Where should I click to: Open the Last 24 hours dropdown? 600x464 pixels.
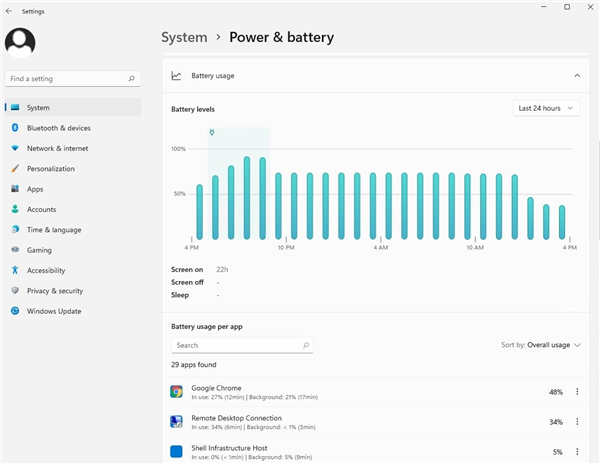[546, 108]
